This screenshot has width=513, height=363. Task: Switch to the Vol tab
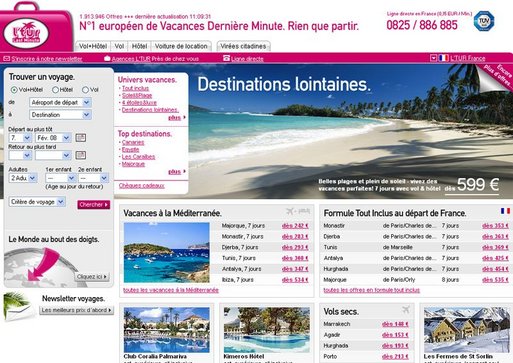[119, 46]
